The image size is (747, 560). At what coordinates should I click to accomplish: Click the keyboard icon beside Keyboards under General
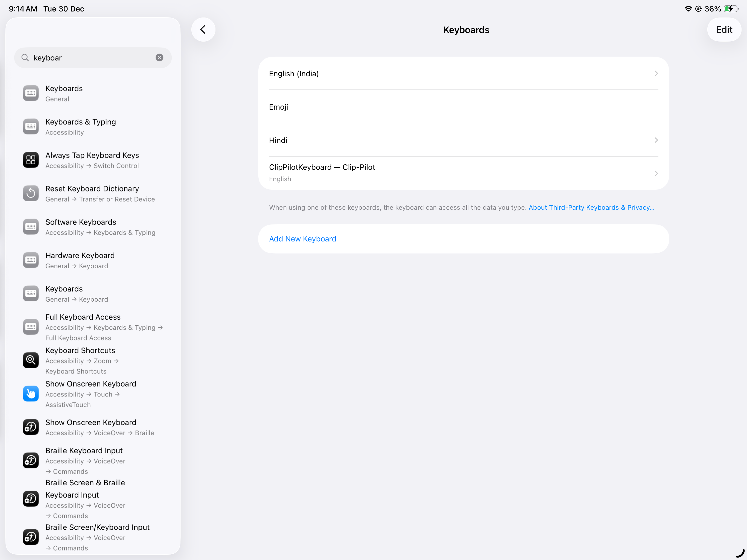coord(31,93)
